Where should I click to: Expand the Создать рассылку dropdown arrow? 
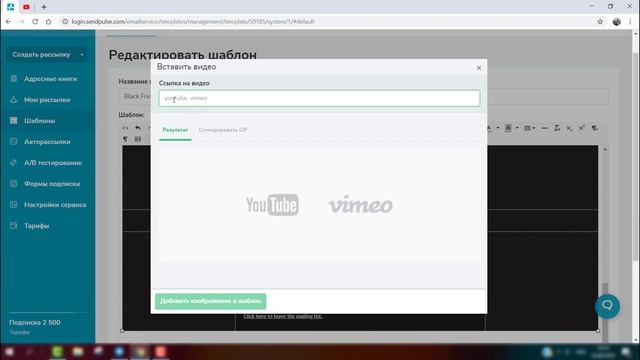(x=82, y=55)
